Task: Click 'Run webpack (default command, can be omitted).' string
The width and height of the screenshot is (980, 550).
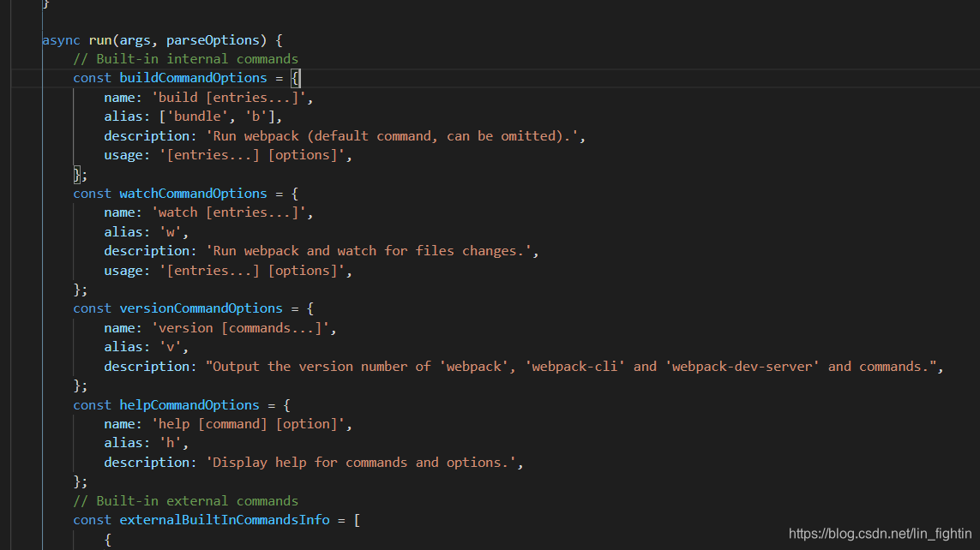Action: [x=393, y=136]
